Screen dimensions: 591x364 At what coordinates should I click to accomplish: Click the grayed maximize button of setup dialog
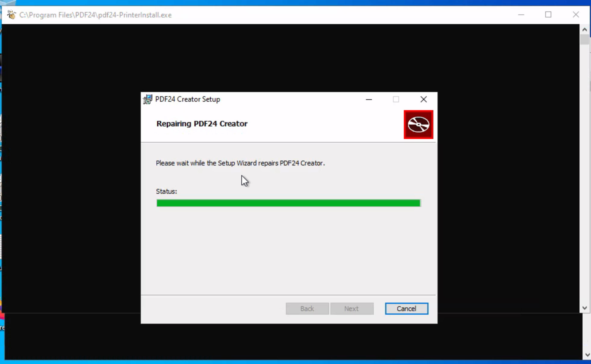tap(396, 99)
